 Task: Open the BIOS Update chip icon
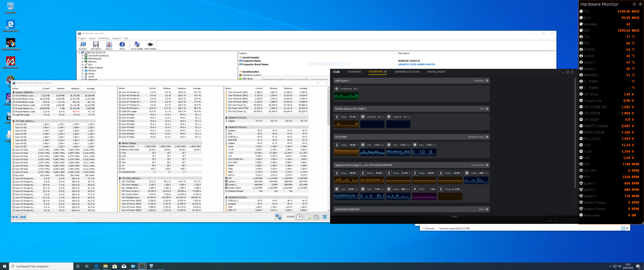click(150, 45)
